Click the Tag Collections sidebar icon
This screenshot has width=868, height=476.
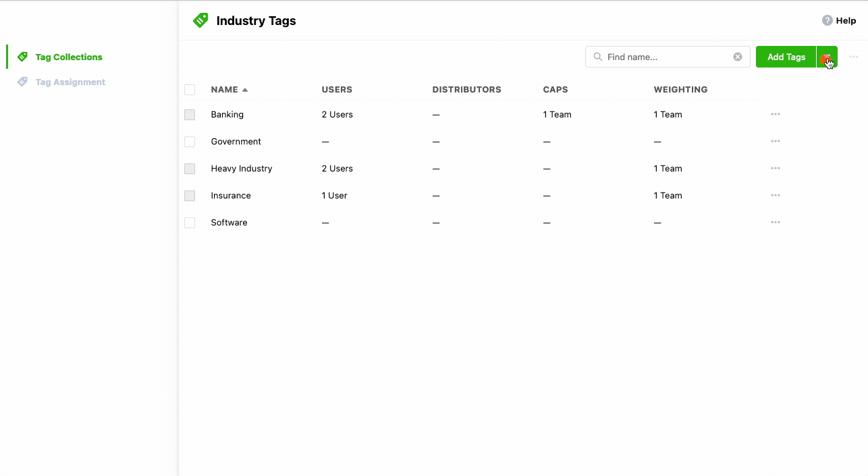[22, 57]
